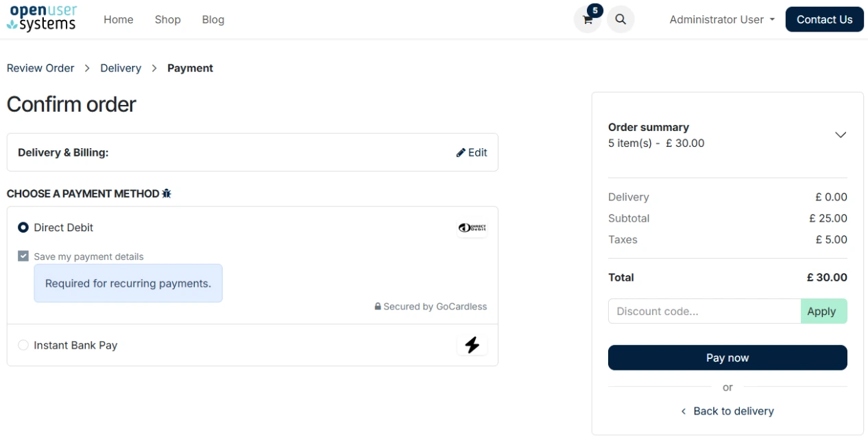868x446 pixels.
Task: Click the Instant Bank Pay lightning icon
Action: point(472,345)
